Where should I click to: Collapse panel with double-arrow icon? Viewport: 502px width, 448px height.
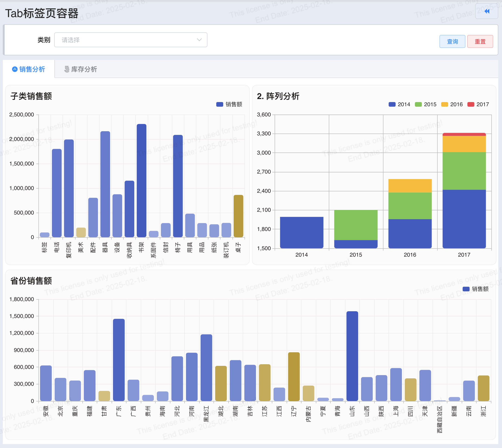coord(486,11)
